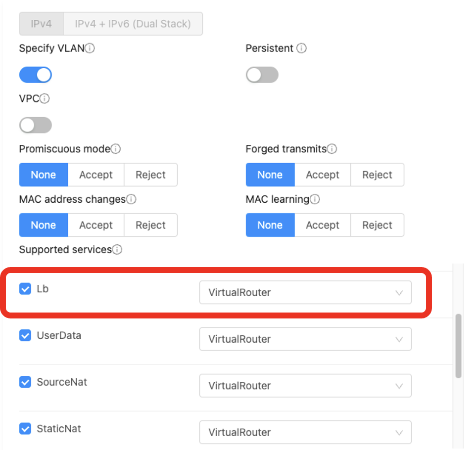Turn on the VPC toggle

36,125
